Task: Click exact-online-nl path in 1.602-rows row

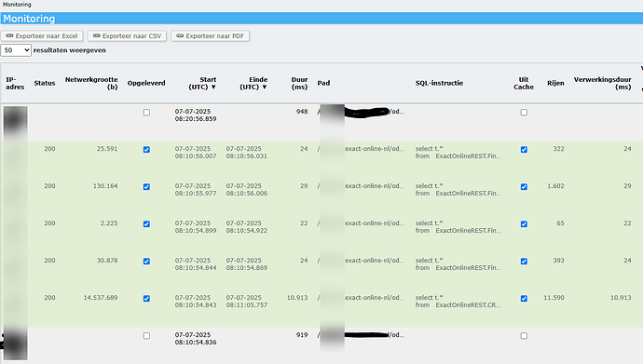Action: click(374, 186)
